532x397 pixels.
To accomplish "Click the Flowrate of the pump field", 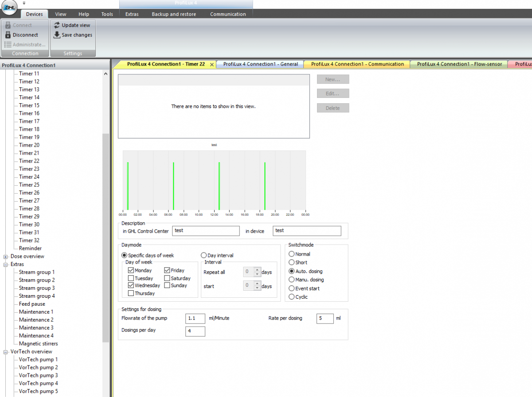I will coord(195,319).
